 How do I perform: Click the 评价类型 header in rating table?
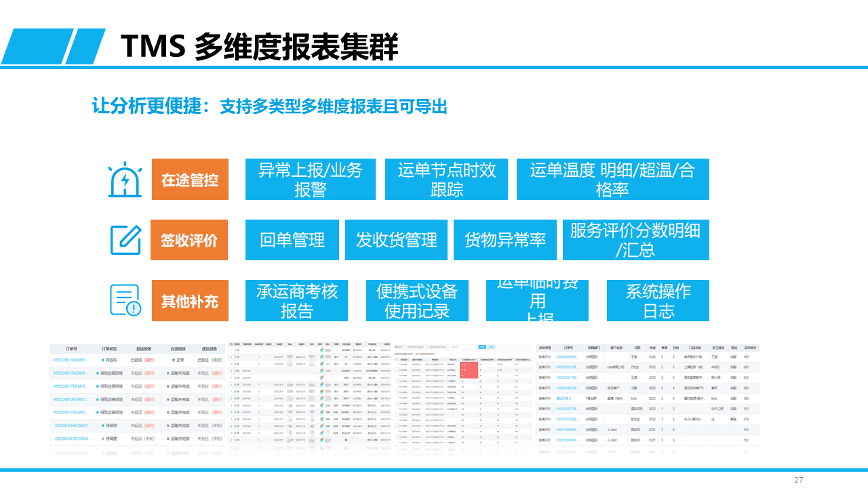click(545, 348)
